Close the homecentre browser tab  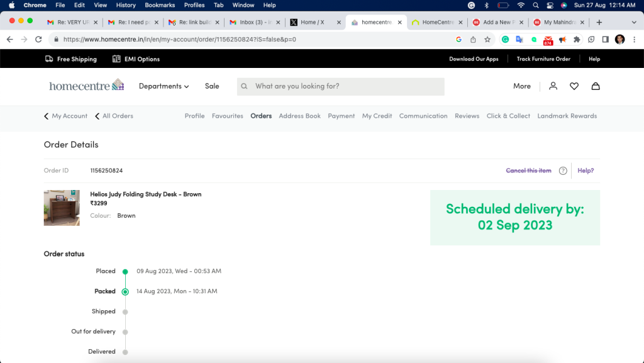click(399, 22)
